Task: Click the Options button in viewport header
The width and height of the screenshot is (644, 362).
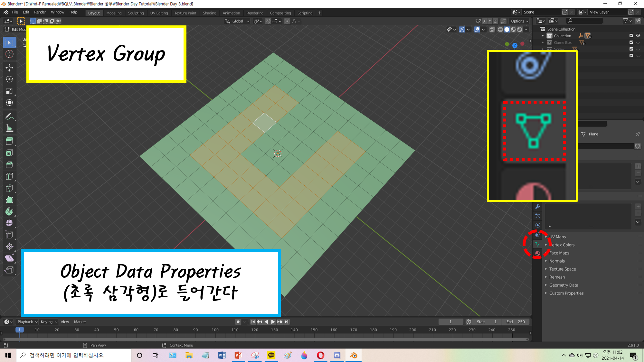Action: coord(519,21)
